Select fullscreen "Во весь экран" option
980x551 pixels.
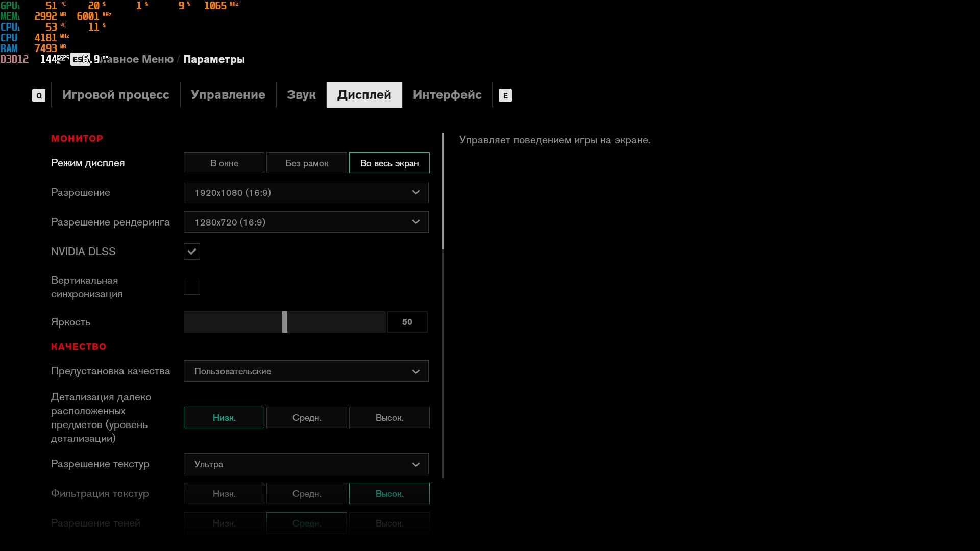click(x=389, y=163)
